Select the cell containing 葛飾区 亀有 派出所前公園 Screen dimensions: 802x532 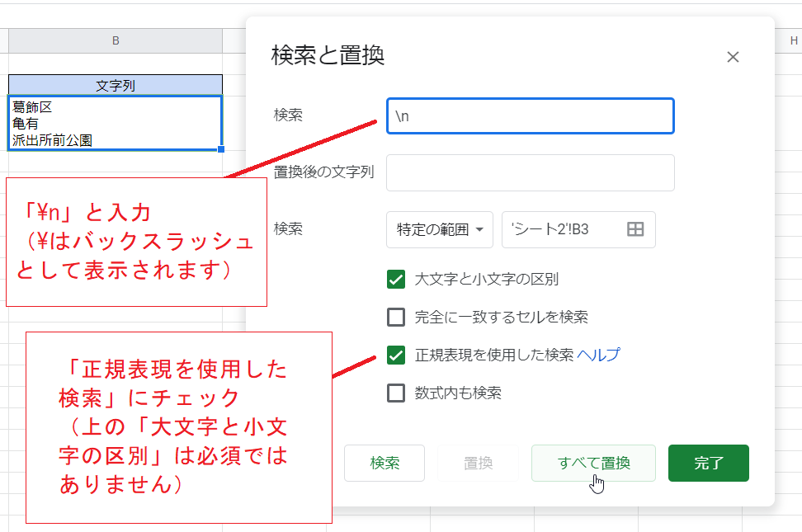(116, 123)
